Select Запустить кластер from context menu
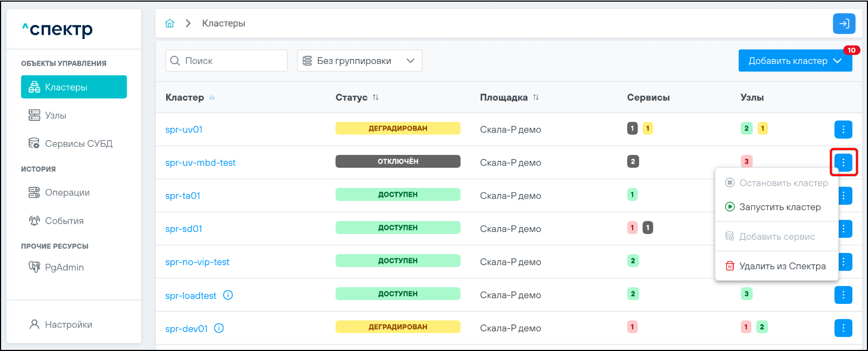Image resolution: width=868 pixels, height=351 pixels. (779, 207)
